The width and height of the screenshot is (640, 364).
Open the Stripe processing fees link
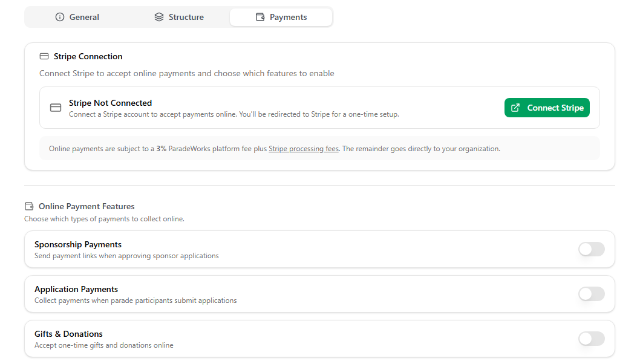(304, 149)
